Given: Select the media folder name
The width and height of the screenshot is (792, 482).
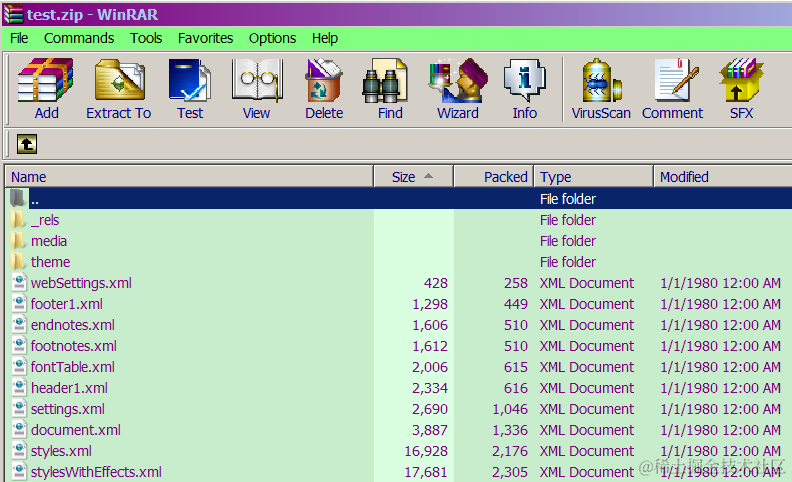Looking at the screenshot, I should 49,241.
